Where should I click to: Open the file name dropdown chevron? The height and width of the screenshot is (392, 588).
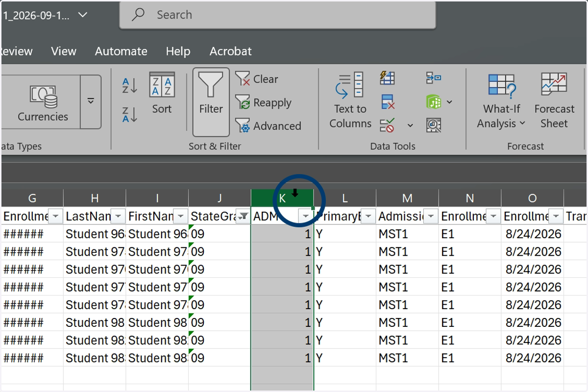[x=83, y=15]
